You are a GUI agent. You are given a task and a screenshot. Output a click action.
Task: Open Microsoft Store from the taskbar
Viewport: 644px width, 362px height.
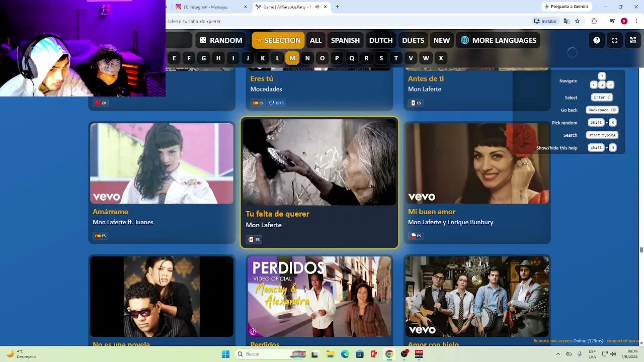coord(360,354)
